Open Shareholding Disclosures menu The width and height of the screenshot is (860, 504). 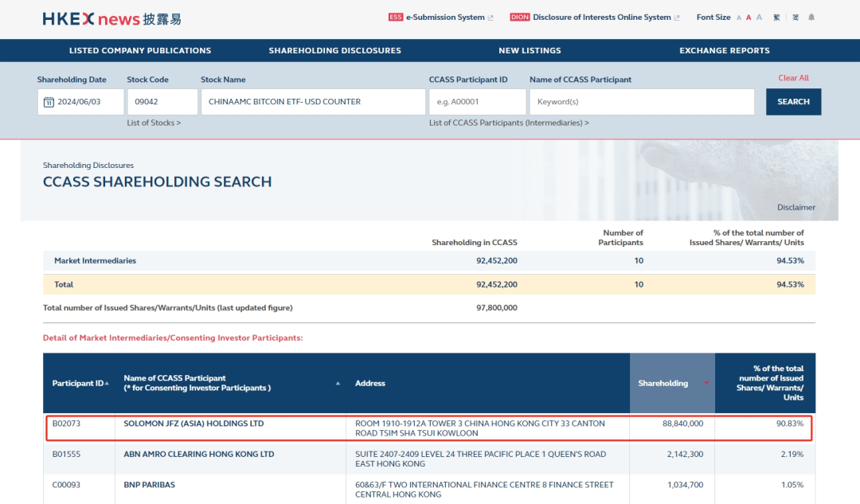point(334,50)
